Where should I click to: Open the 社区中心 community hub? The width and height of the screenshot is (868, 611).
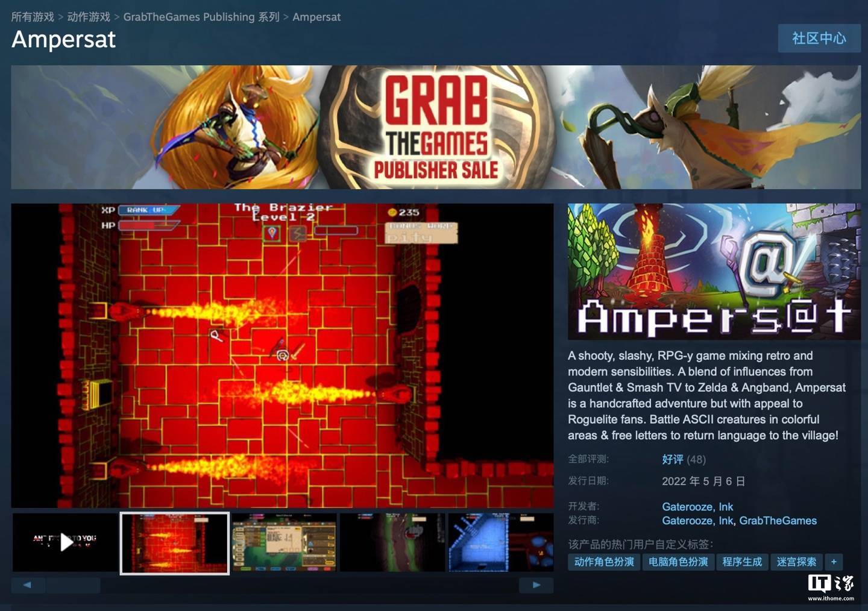819,38
